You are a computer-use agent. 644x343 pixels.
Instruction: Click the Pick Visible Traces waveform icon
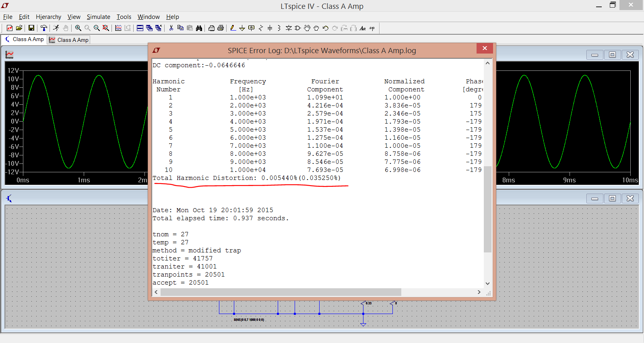(118, 28)
